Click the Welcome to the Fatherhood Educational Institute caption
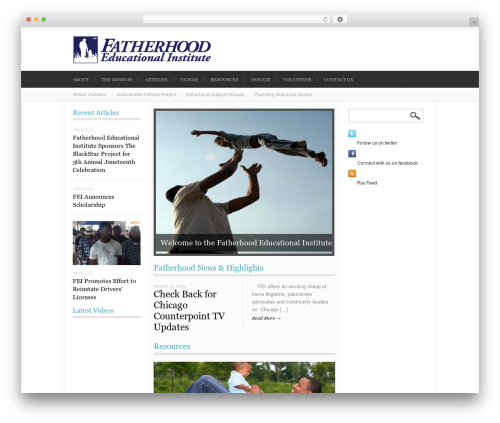500x423 pixels. (x=246, y=243)
